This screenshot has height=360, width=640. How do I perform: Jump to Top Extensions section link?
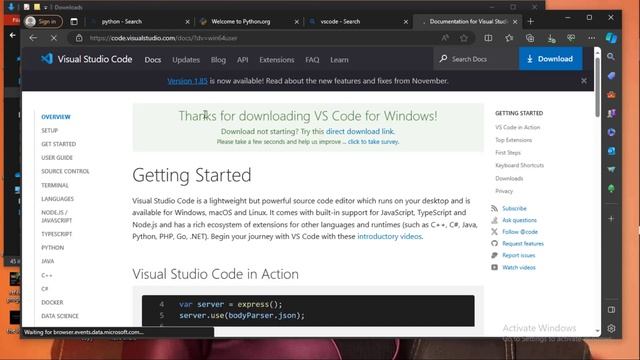coord(513,140)
